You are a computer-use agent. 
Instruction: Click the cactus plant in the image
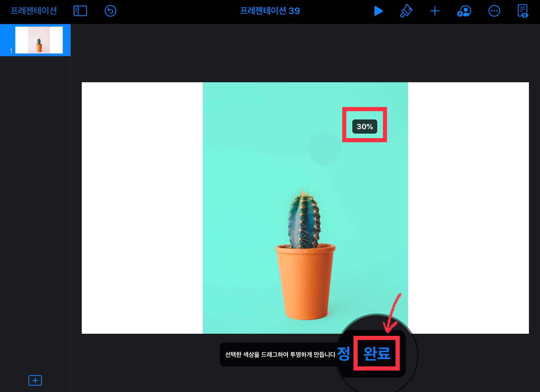[x=304, y=219]
